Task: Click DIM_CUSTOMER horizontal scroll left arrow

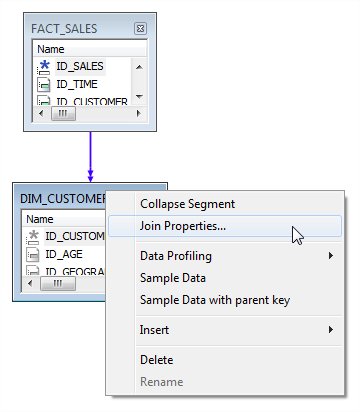Action: (x=30, y=284)
